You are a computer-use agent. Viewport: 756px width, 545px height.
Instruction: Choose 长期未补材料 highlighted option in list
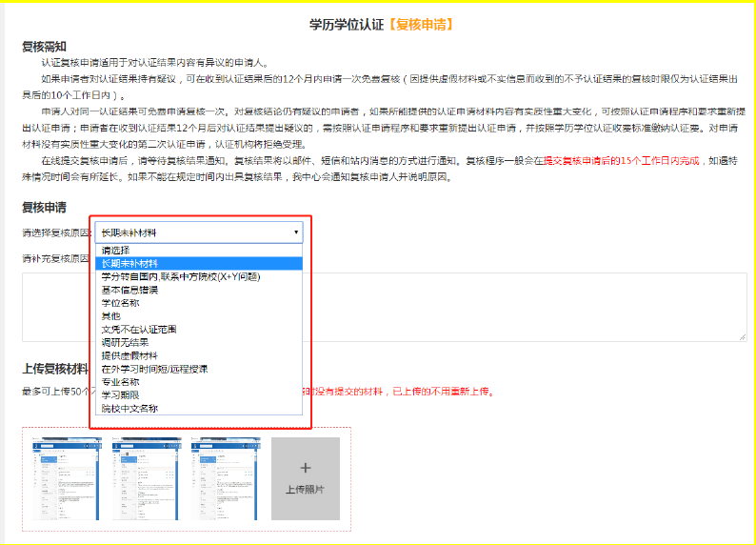[130, 264]
